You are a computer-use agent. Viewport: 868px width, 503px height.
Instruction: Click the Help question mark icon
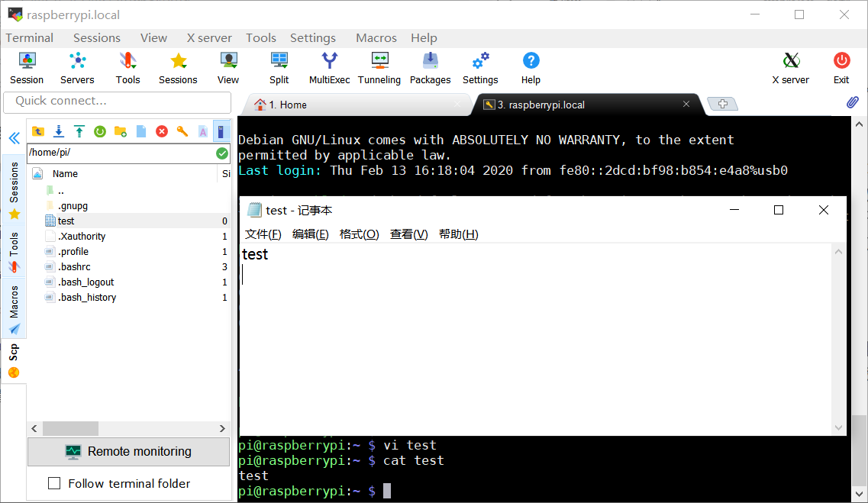coord(531,68)
